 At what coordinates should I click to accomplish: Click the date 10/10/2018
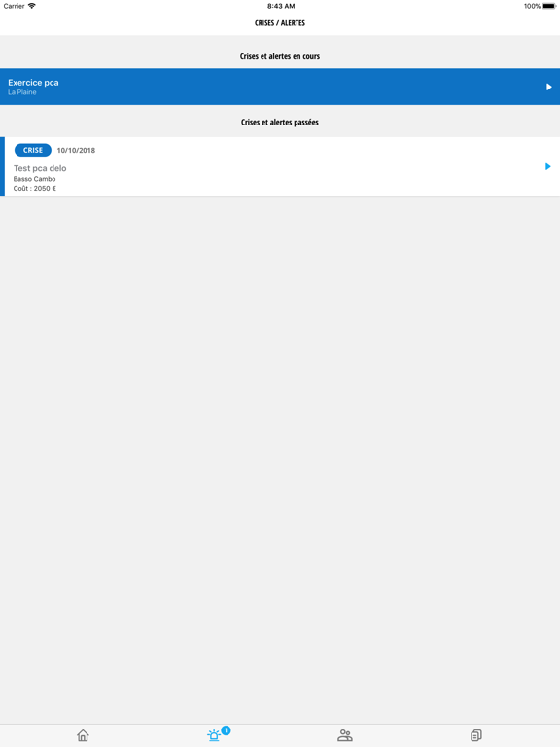click(76, 150)
